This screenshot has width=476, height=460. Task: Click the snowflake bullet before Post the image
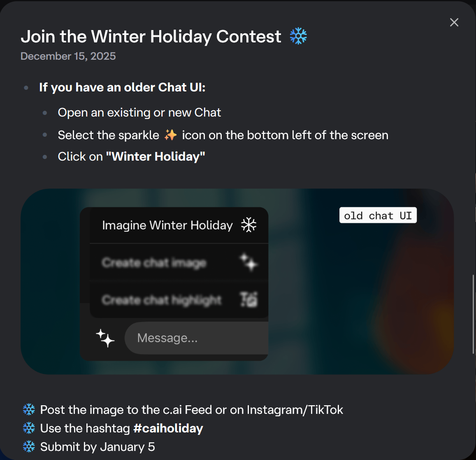pyautogui.click(x=29, y=410)
